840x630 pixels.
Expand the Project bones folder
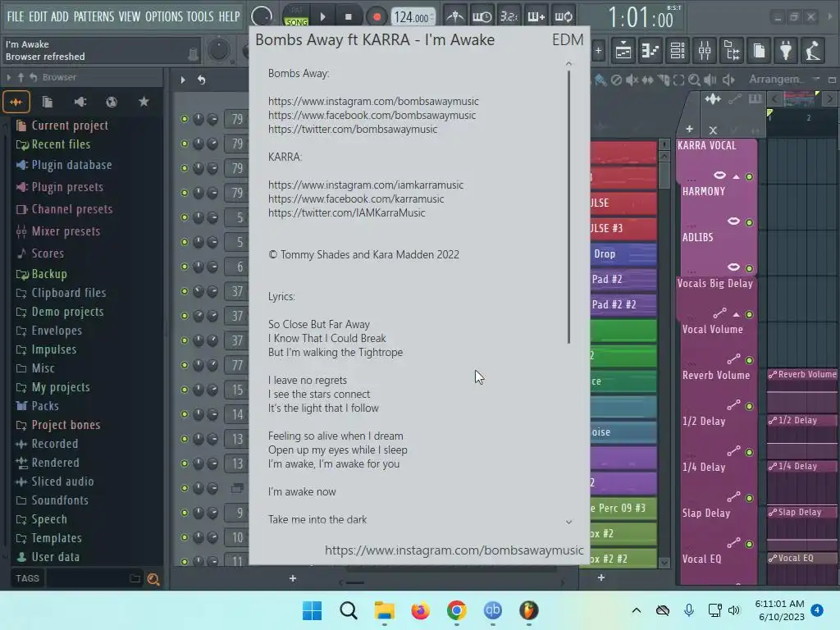(x=58, y=425)
